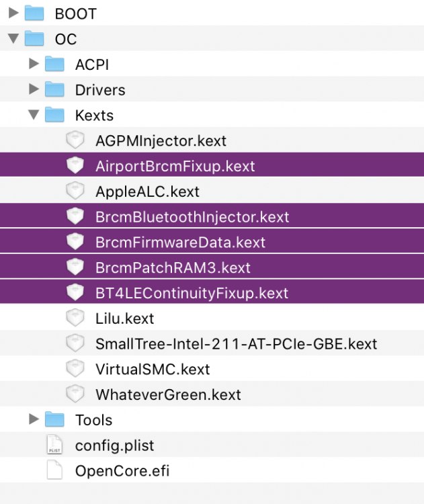This screenshot has height=504, width=424.
Task: Click the AGPMInjector.kext kext icon
Action: tap(75, 140)
